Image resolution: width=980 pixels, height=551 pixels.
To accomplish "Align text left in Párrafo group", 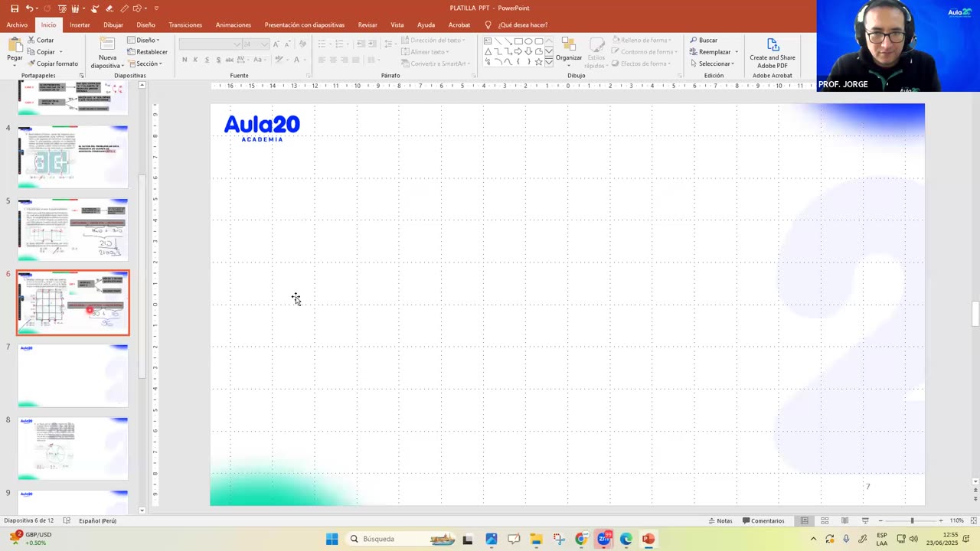I will pyautogui.click(x=322, y=60).
